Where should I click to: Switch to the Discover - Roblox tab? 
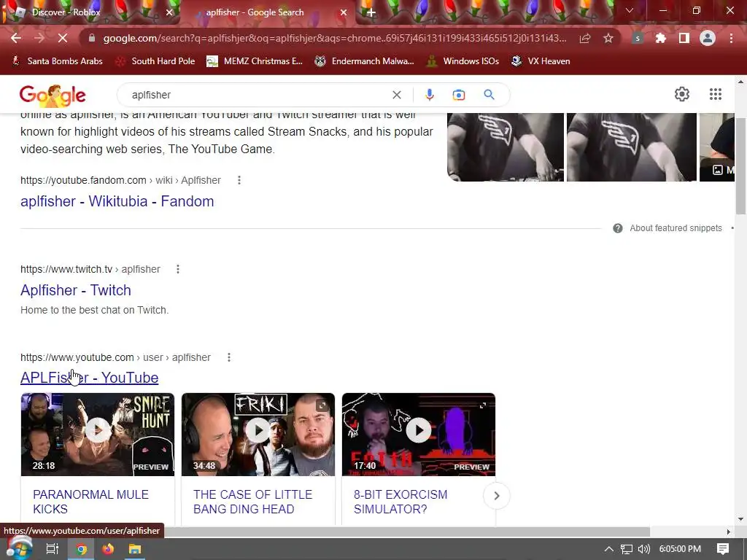(x=90, y=12)
